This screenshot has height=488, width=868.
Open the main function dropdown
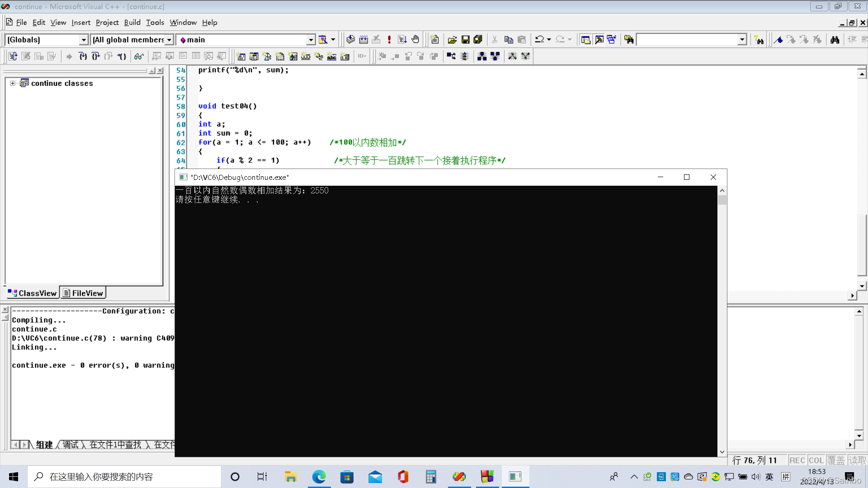pos(311,40)
